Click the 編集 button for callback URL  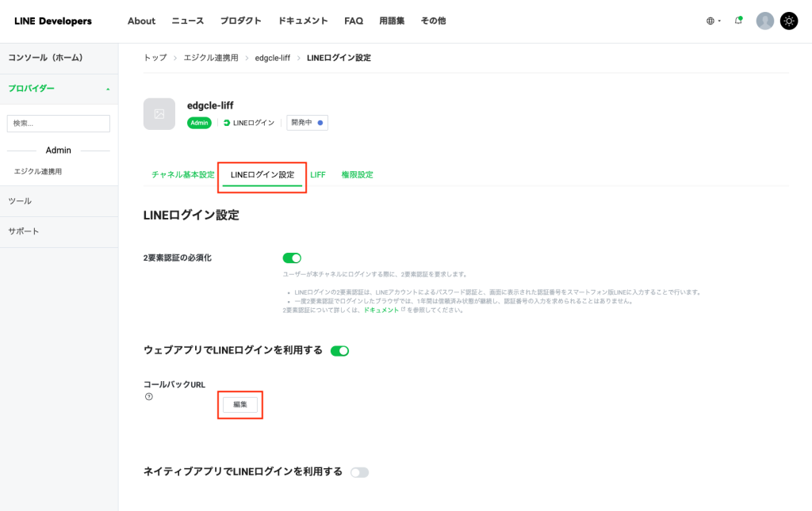click(x=240, y=405)
